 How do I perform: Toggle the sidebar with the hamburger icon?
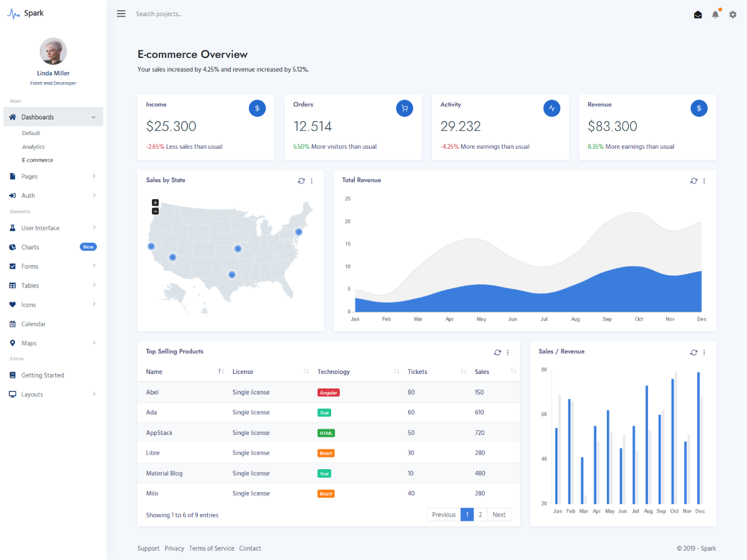coord(121,13)
